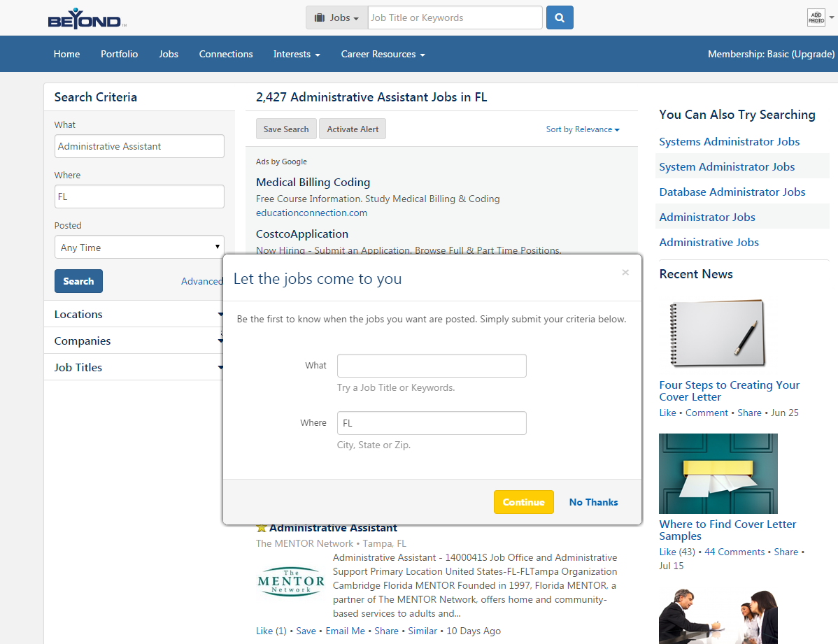Open the Portfolio nav item
Screen dimensions: 838x644
[x=119, y=54]
